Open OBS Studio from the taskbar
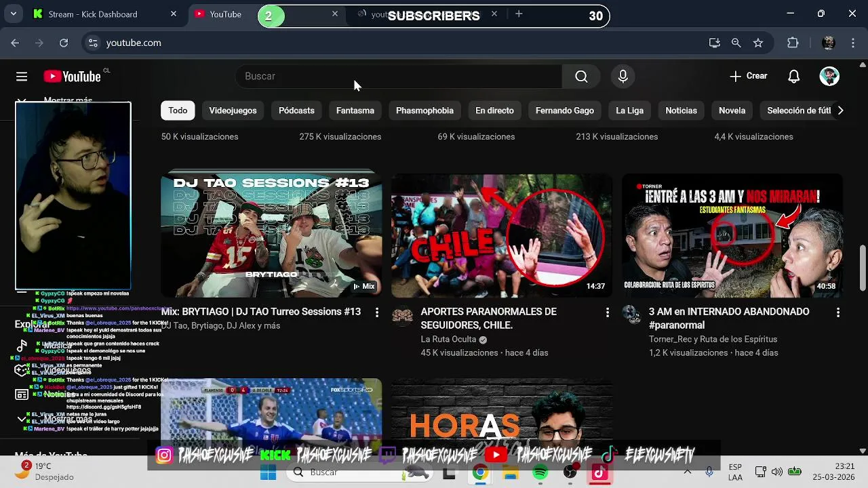The height and width of the screenshot is (488, 868). point(570,472)
